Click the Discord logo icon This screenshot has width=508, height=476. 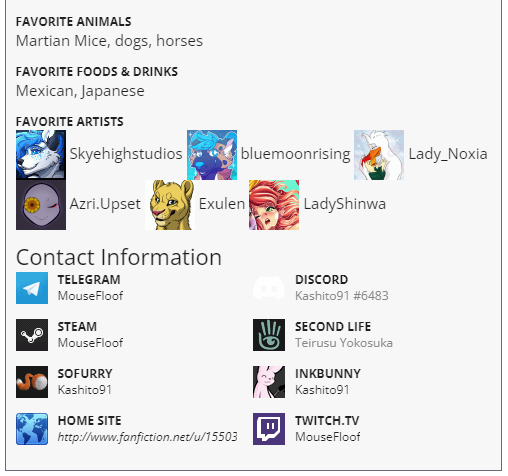point(269,288)
